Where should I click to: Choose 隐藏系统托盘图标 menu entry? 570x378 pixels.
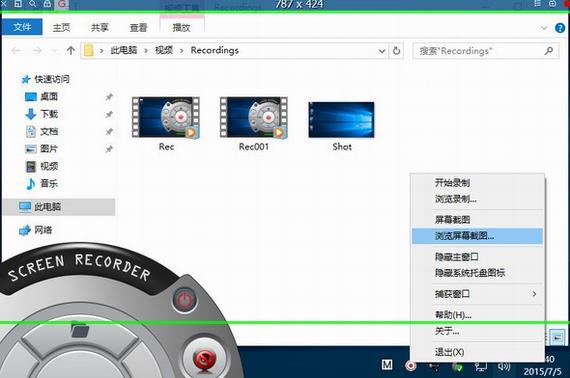(x=477, y=273)
